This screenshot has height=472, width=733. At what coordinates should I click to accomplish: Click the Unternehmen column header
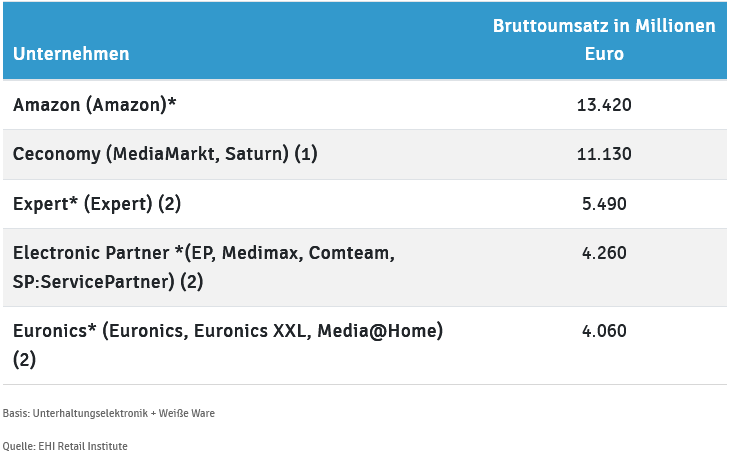tap(71, 54)
